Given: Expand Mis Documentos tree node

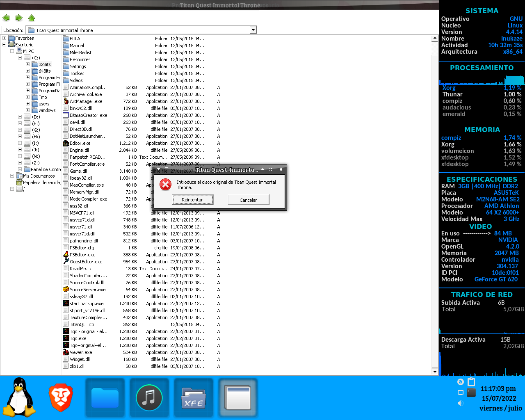Looking at the screenshot, I should pyautogui.click(x=12, y=176).
